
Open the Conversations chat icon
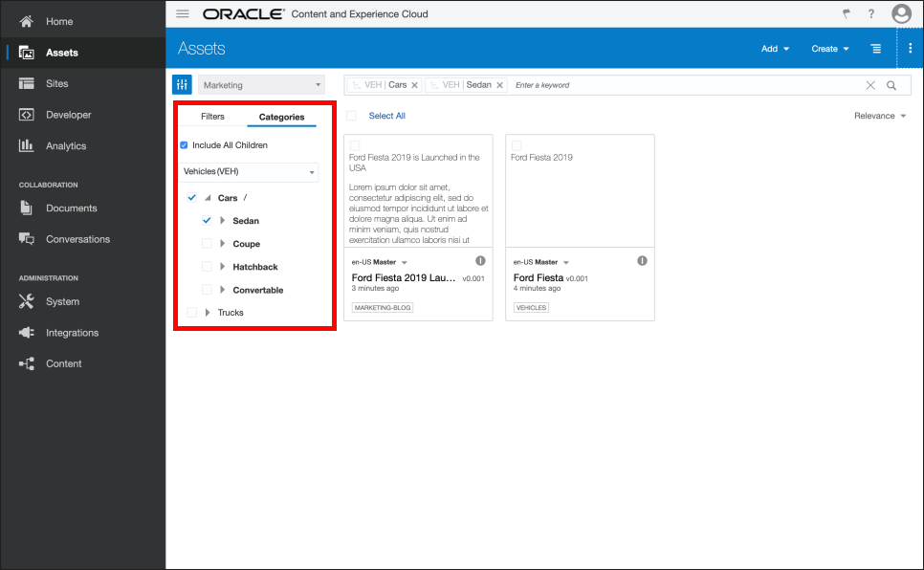tap(26, 239)
